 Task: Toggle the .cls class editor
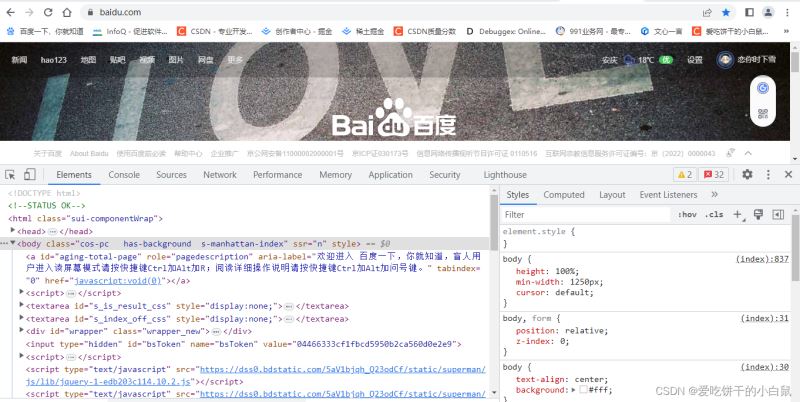[x=714, y=215]
